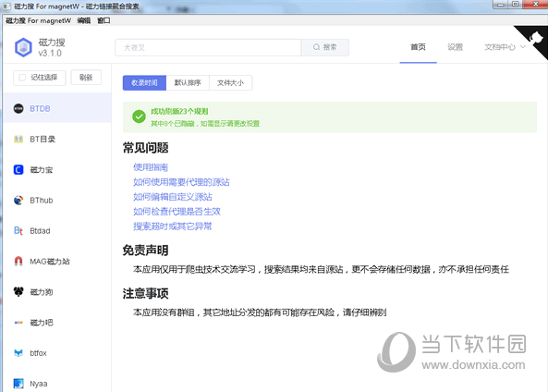Click the 磁力狗 label in source list

tap(42, 291)
